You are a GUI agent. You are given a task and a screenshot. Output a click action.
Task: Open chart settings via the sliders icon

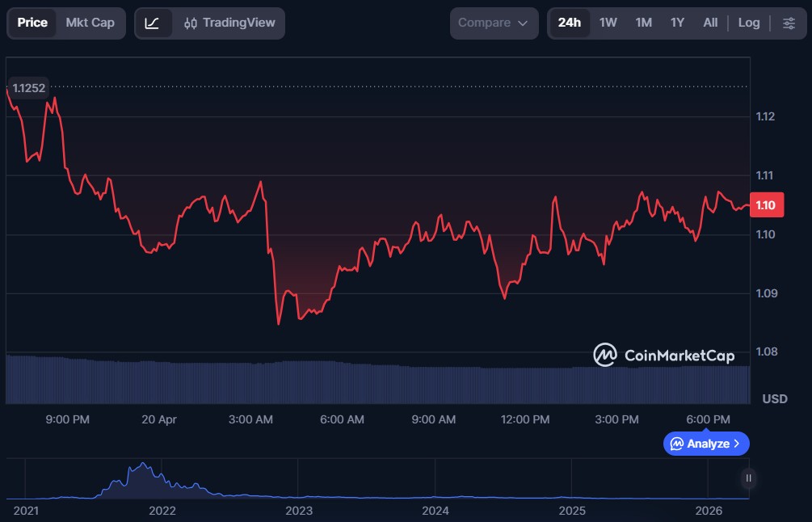(789, 23)
